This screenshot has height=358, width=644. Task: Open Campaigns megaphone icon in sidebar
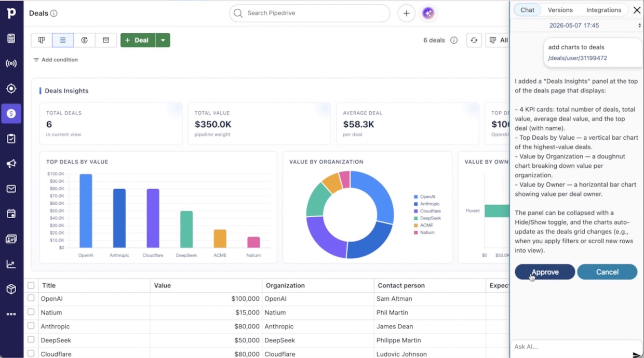point(11,164)
